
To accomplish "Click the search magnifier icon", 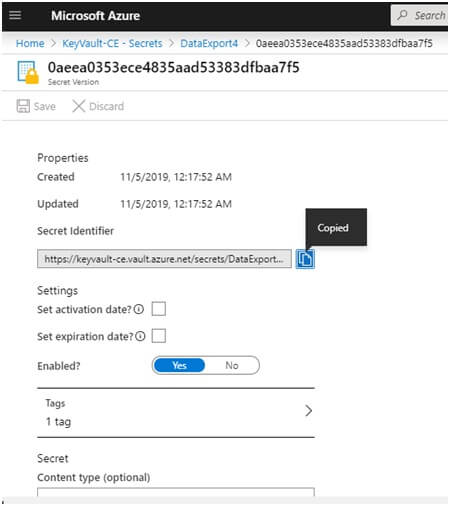I will point(403,15).
